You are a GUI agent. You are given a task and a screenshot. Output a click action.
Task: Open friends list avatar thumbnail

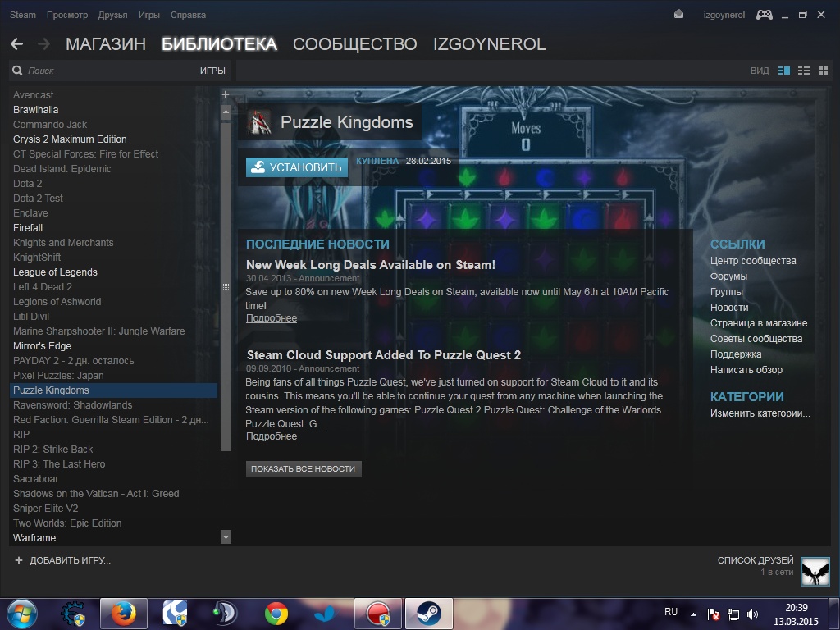pyautogui.click(x=815, y=571)
